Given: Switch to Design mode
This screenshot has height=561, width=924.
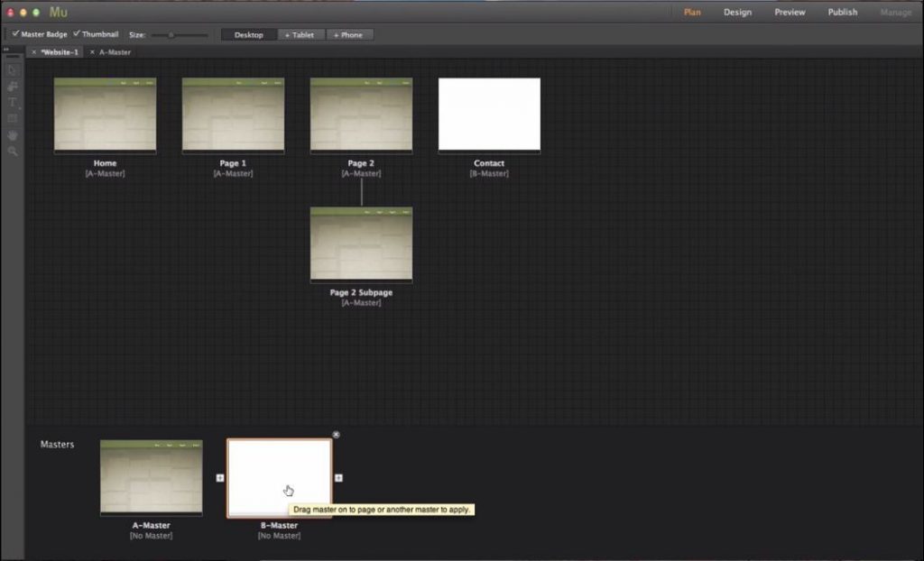Looking at the screenshot, I should point(738,12).
